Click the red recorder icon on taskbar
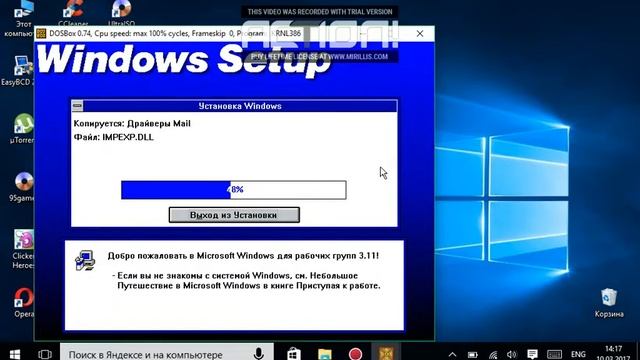The width and height of the screenshot is (640, 360). click(x=355, y=353)
